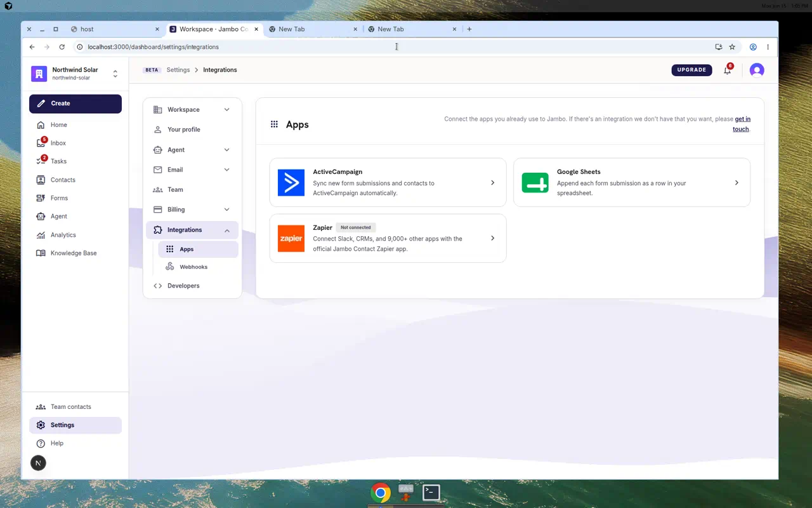Go to Contacts in sidebar
The width and height of the screenshot is (812, 508).
(75, 180)
